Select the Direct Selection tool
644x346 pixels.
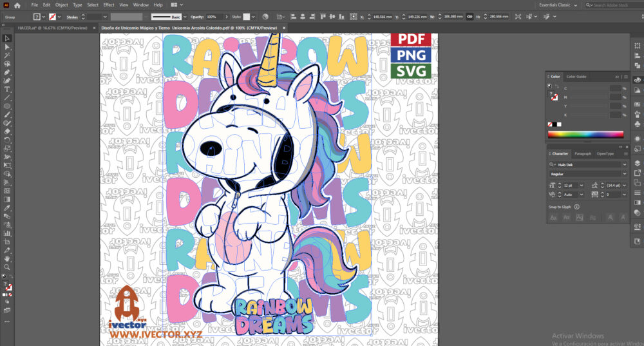7,47
